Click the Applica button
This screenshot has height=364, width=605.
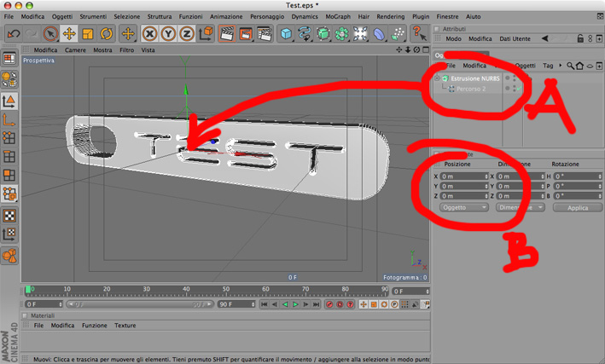pyautogui.click(x=578, y=207)
